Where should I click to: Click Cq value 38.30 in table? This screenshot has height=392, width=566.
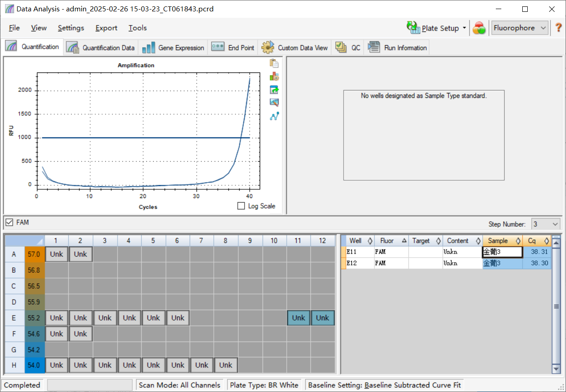point(537,263)
